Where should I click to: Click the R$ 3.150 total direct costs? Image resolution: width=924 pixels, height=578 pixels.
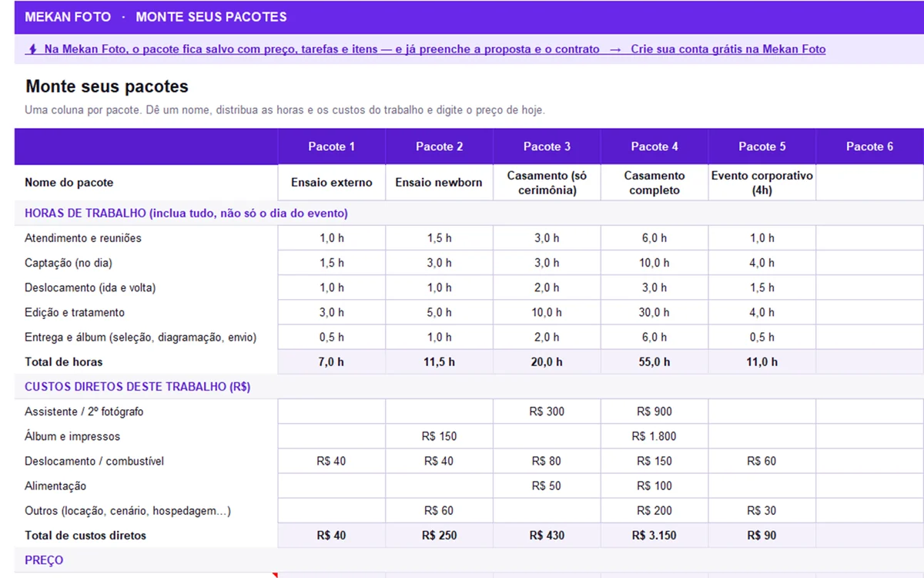click(x=654, y=535)
